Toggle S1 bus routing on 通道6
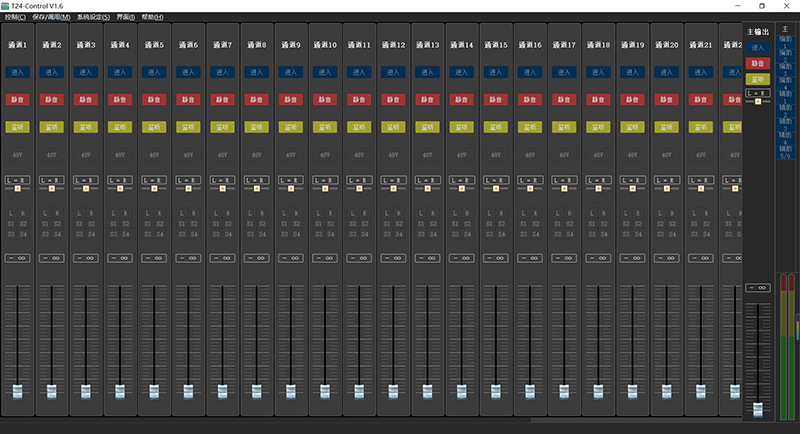 (182, 224)
